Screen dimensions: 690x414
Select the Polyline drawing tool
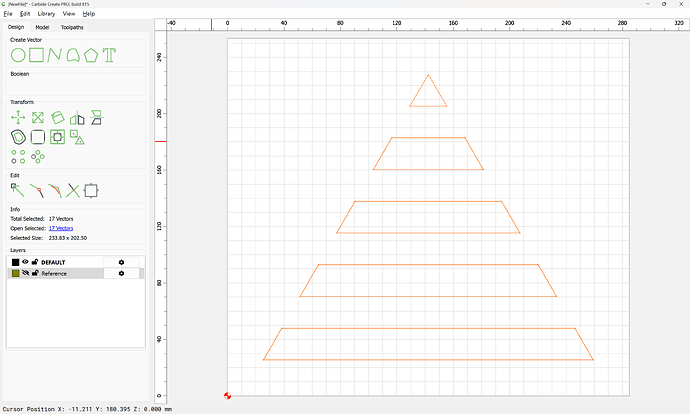pos(55,55)
